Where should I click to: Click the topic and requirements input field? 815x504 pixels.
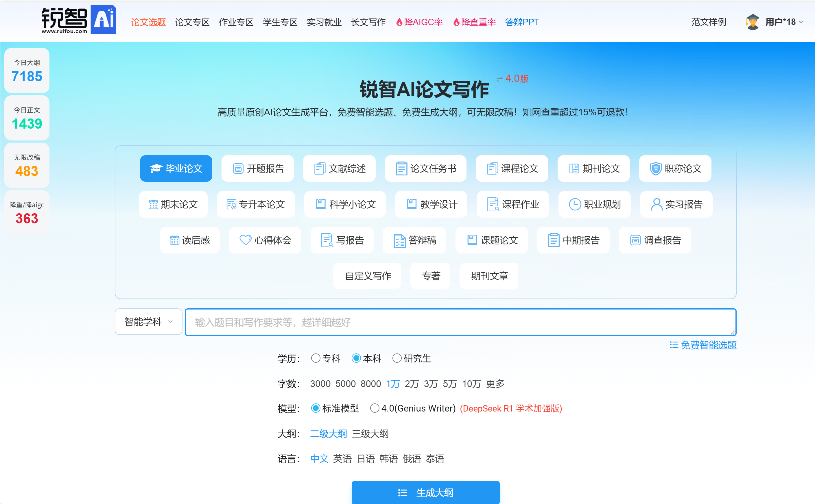pyautogui.click(x=460, y=322)
